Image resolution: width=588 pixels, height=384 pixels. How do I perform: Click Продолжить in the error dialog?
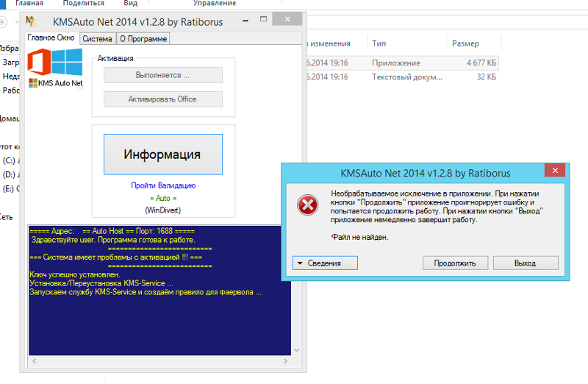coord(455,263)
